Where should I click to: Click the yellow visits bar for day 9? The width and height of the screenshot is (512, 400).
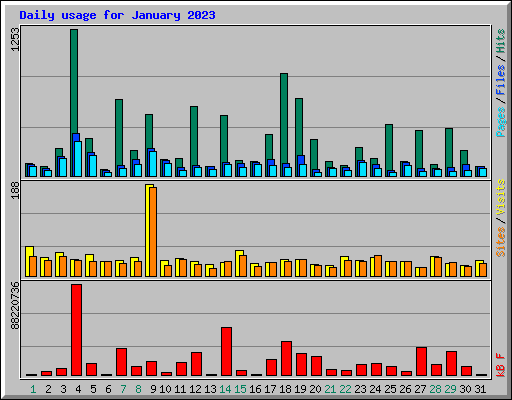coord(148,230)
